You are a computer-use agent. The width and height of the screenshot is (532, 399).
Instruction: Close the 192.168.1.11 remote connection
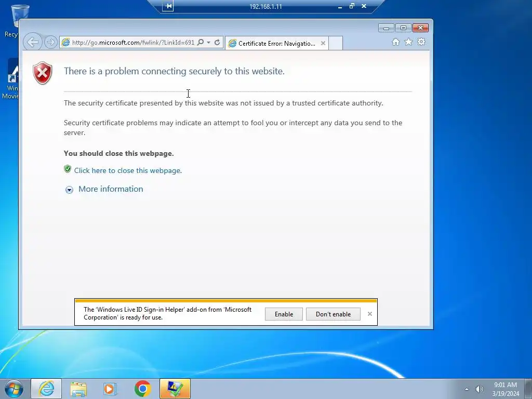pyautogui.click(x=364, y=6)
